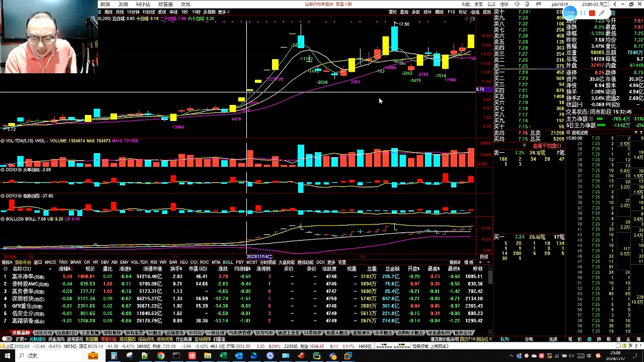Click the 复权 button
Screen dimensions: 644x362
(393, 12)
